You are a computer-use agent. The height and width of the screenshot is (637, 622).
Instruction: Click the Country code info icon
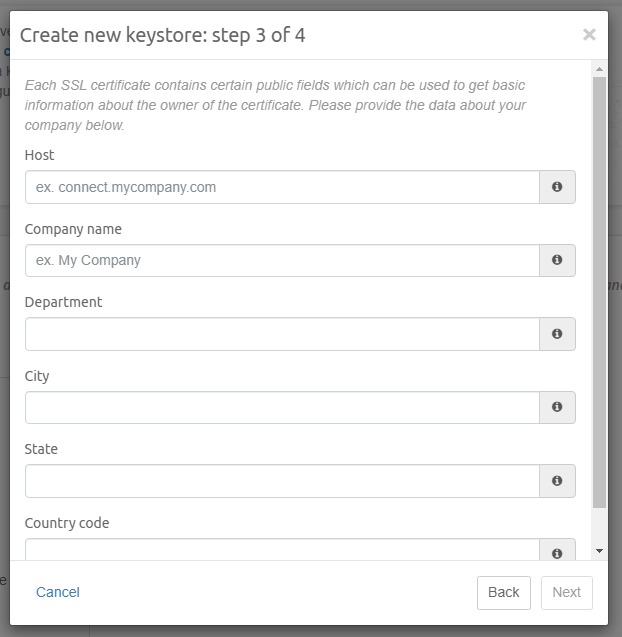point(557,551)
